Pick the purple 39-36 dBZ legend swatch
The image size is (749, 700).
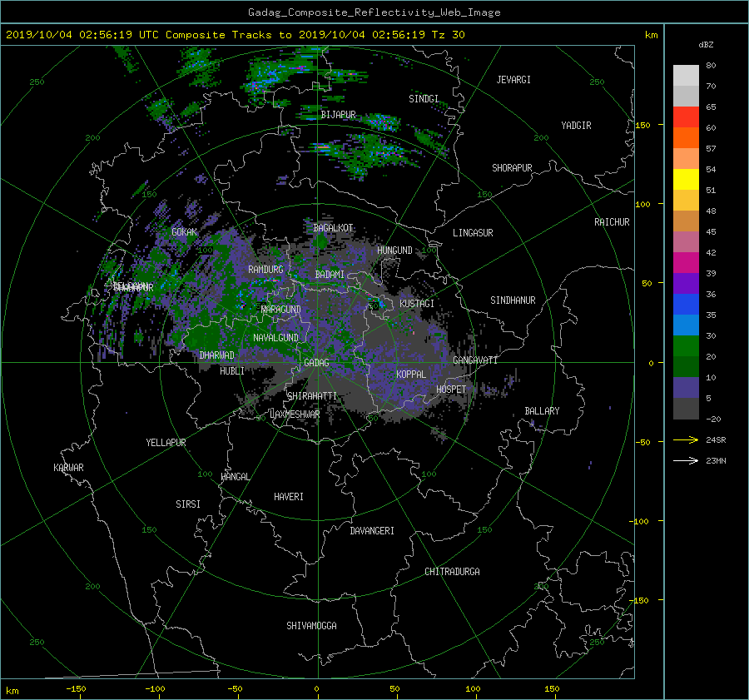pyautogui.click(x=686, y=283)
